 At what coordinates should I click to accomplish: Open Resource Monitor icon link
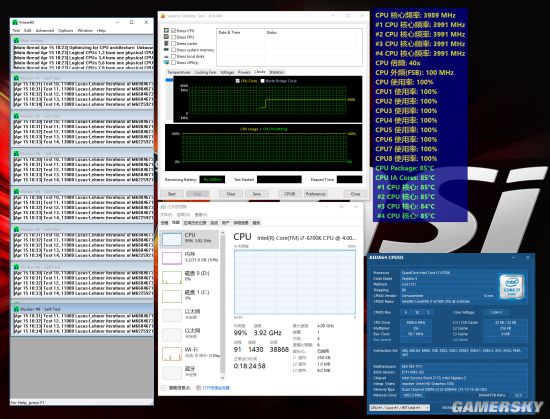pos(198,388)
